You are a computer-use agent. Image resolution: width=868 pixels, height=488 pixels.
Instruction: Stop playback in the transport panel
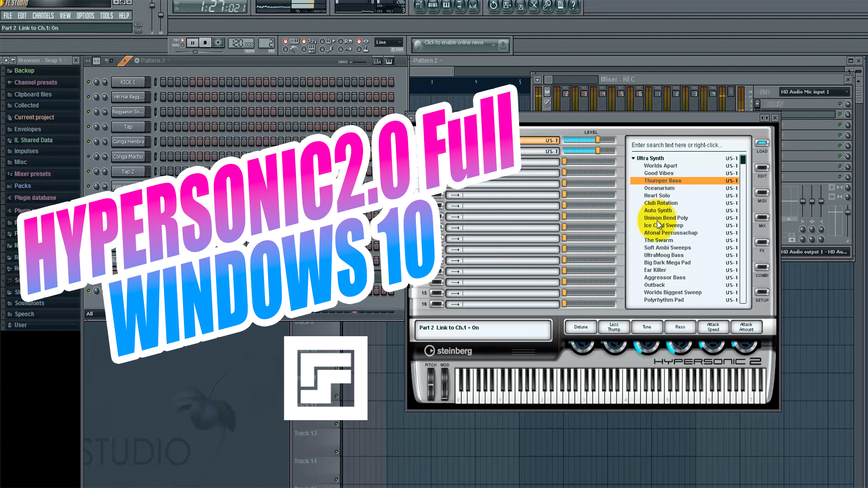(205, 43)
